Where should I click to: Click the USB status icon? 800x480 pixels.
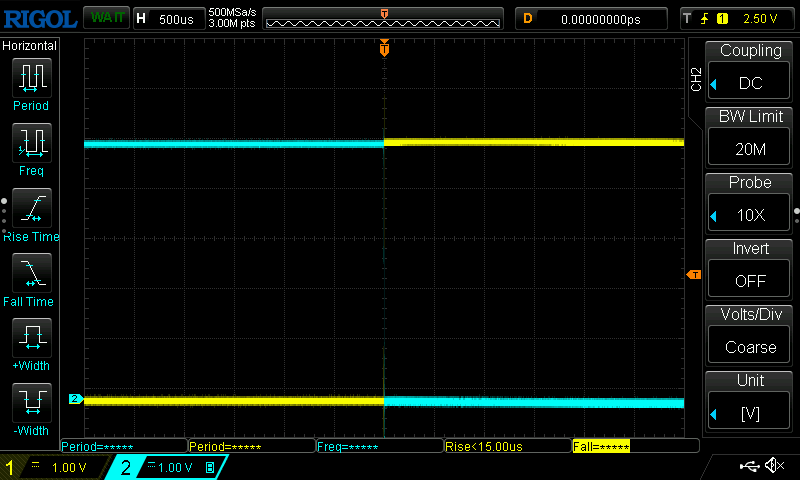point(749,466)
